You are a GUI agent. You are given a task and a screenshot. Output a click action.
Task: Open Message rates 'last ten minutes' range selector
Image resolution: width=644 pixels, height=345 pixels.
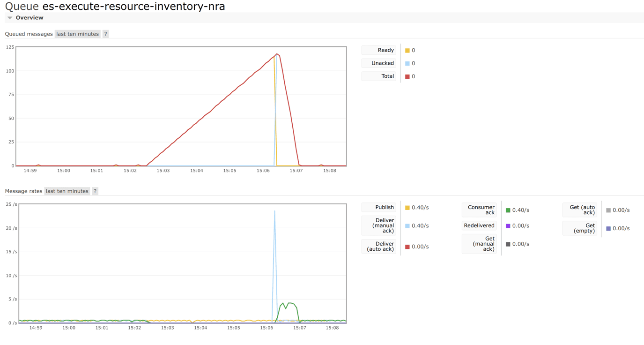point(67,191)
